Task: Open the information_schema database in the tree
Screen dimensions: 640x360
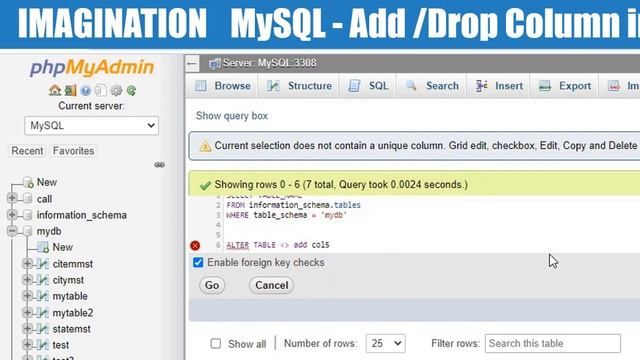Action: click(82, 215)
